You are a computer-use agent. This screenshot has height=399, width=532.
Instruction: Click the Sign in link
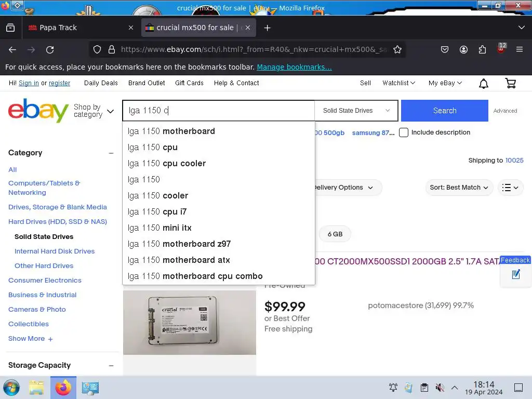(x=29, y=83)
